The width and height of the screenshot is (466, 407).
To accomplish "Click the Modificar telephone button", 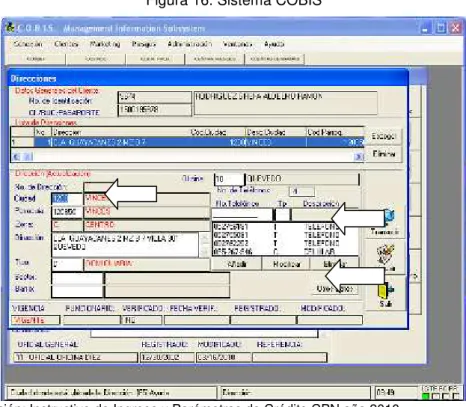I will pos(286,264).
